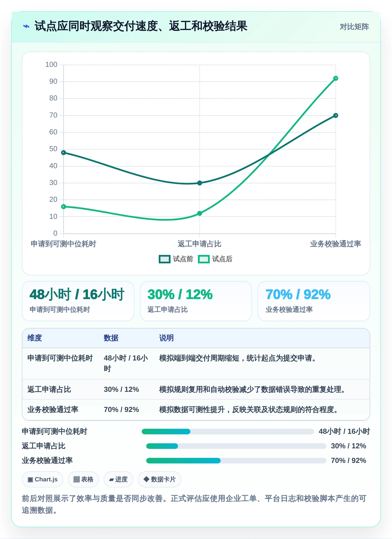Screen dimensions: 392x539
Task: Click the y-axis label 50
Action: tap(53, 149)
